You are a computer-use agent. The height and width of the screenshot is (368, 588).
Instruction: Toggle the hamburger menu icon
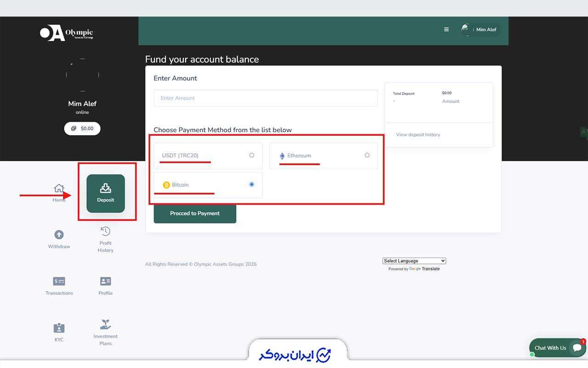(x=446, y=29)
